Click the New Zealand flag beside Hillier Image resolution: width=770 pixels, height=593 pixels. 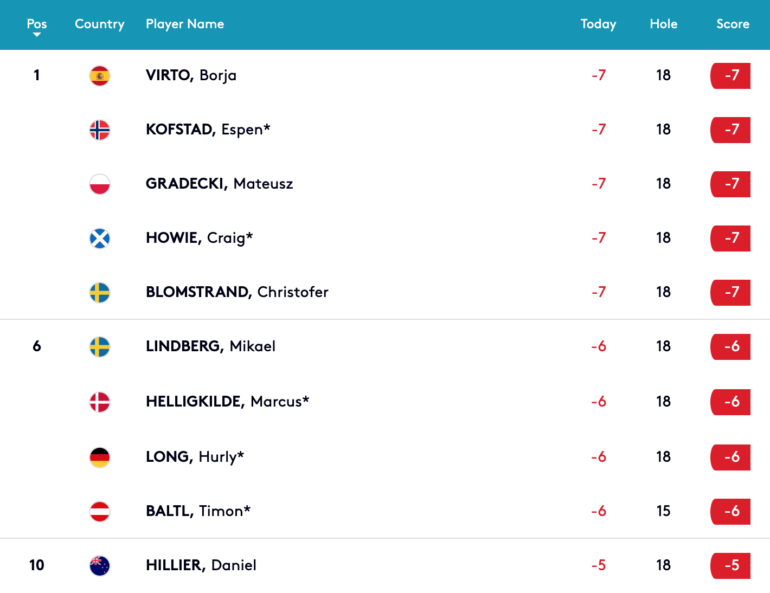pyautogui.click(x=100, y=566)
